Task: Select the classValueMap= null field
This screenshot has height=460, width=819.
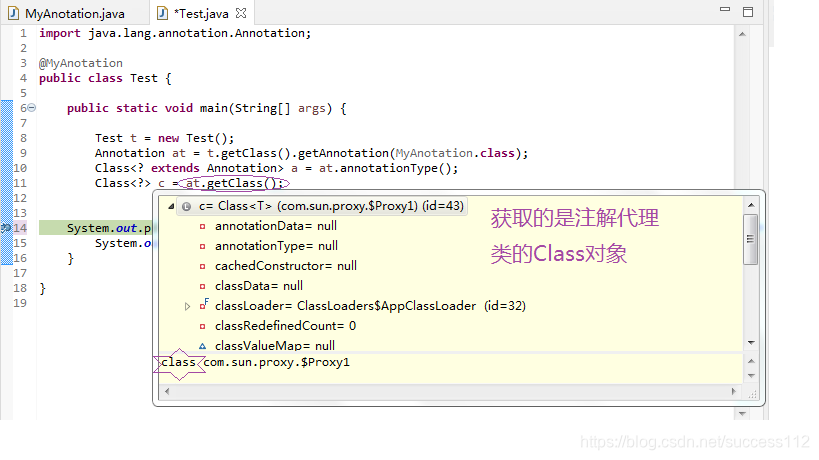Action: click(x=275, y=346)
